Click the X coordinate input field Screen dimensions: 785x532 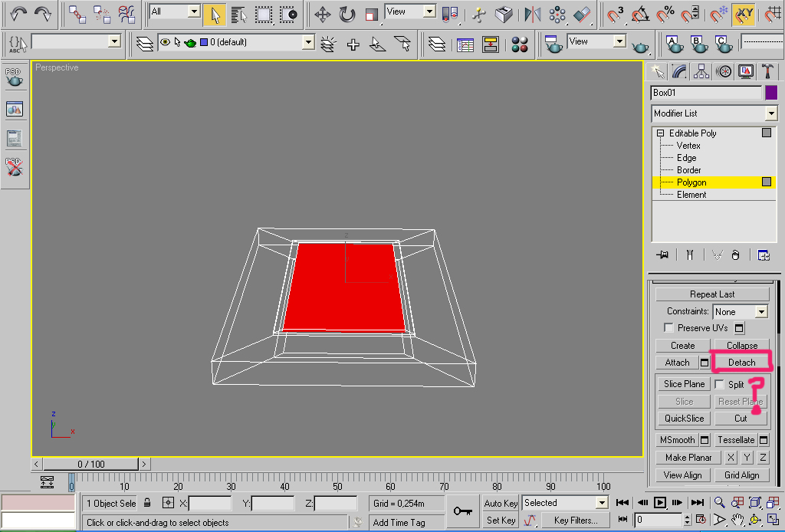(x=210, y=503)
